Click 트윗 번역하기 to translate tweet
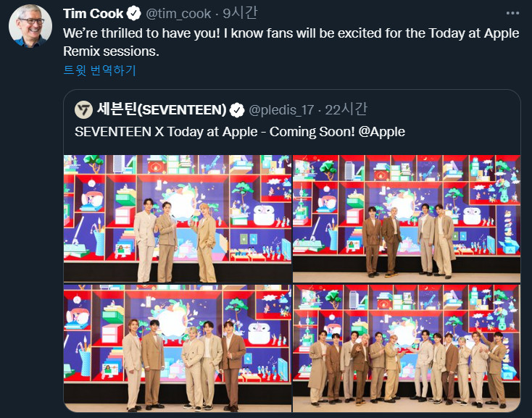Image resolution: width=532 pixels, height=418 pixels. click(x=99, y=70)
